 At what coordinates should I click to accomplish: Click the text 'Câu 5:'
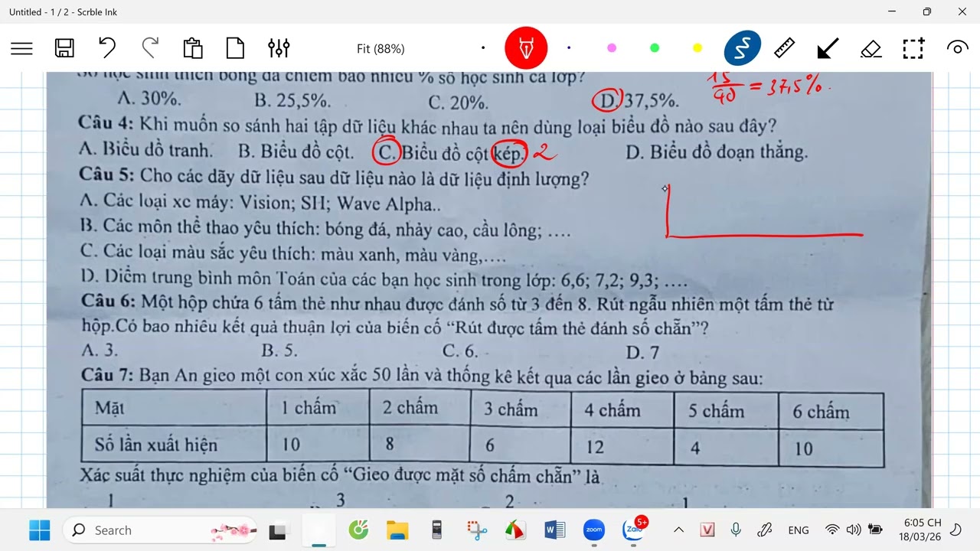click(107, 176)
